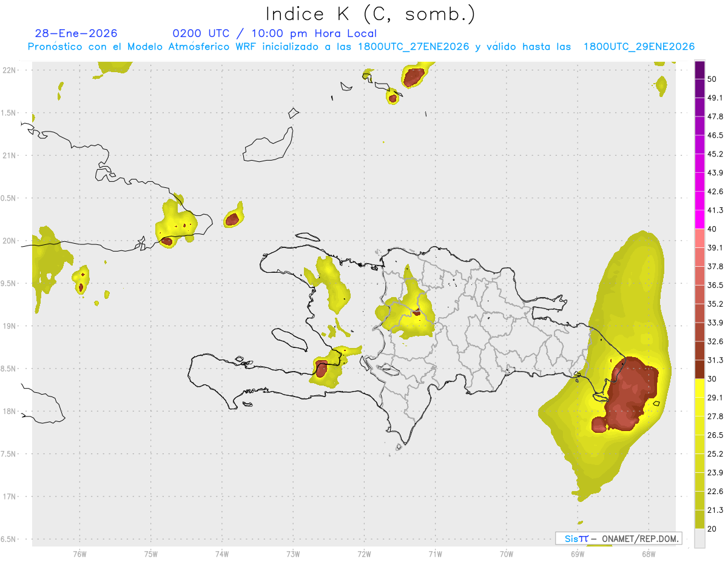Image resolution: width=728 pixels, height=562 pixels.
Task: Pick the magenta swatch between 41.3 and 42.6
Action: coord(700,201)
